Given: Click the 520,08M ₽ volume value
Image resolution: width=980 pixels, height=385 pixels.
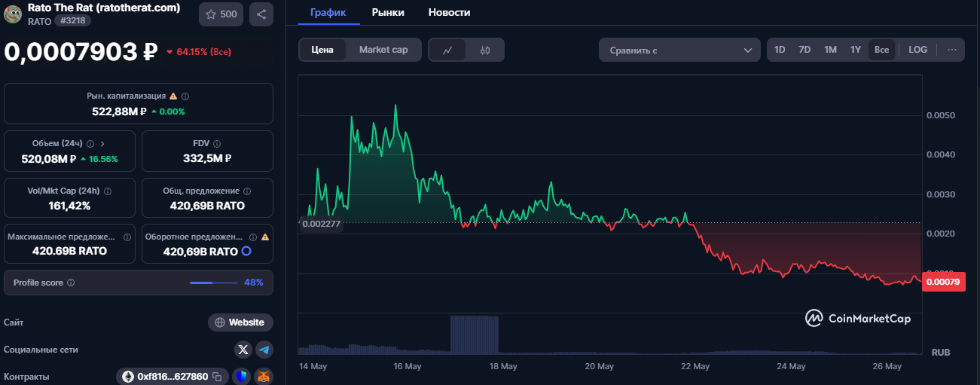Looking at the screenshot, I should (49, 158).
